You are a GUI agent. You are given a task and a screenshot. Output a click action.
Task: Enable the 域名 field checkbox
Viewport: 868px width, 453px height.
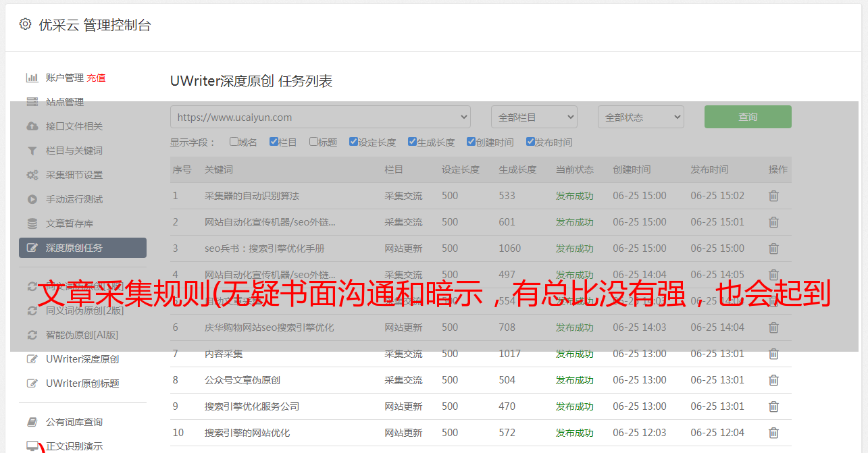234,142
